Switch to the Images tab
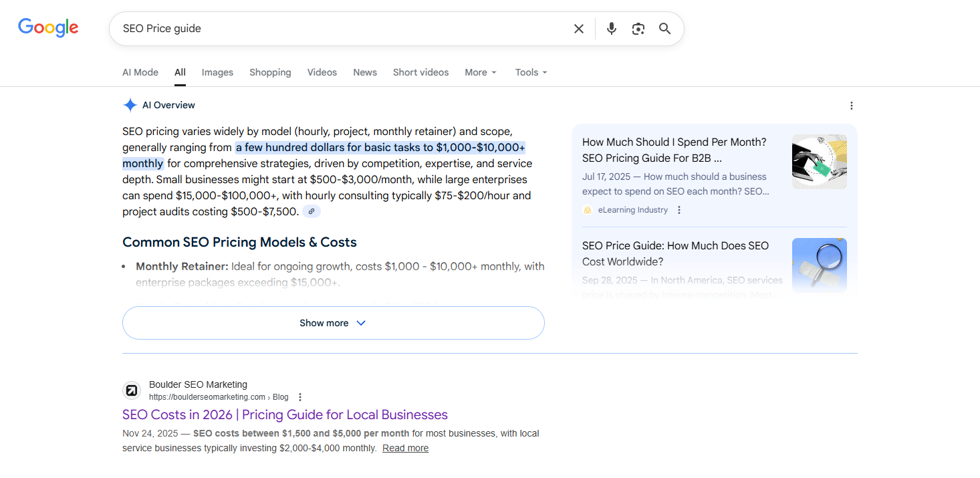 coord(217,72)
